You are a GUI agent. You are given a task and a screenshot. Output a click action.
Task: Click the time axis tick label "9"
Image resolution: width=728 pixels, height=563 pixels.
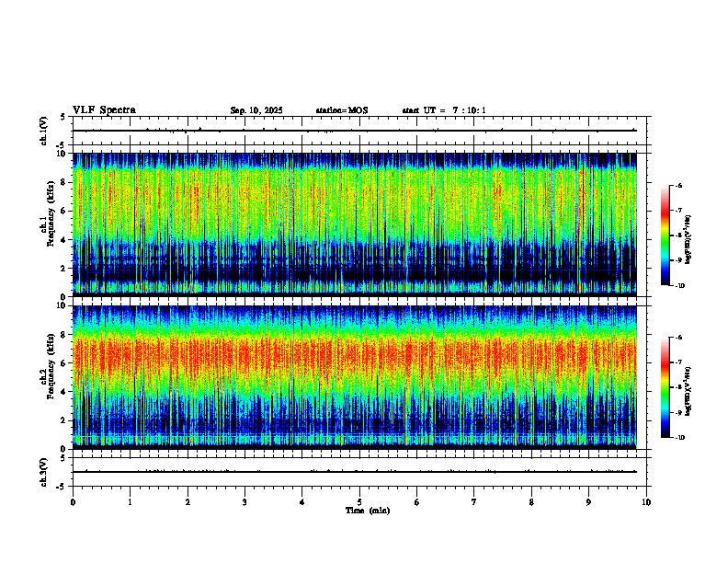click(588, 502)
